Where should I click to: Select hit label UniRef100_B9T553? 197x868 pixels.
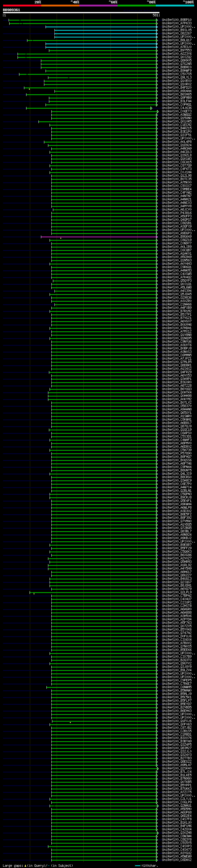(x=176, y=50)
